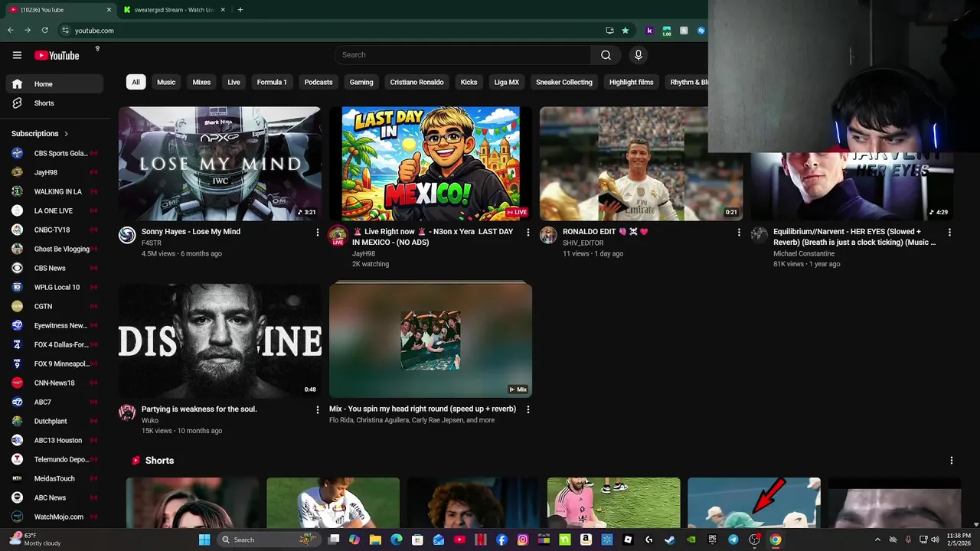Click the search magnifier button
Image resolution: width=980 pixels, height=551 pixels.
pos(606,55)
